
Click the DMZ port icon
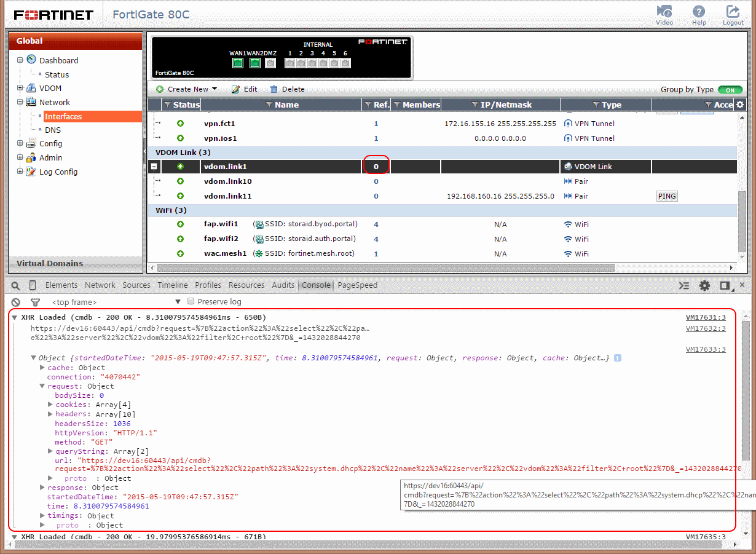(270, 63)
